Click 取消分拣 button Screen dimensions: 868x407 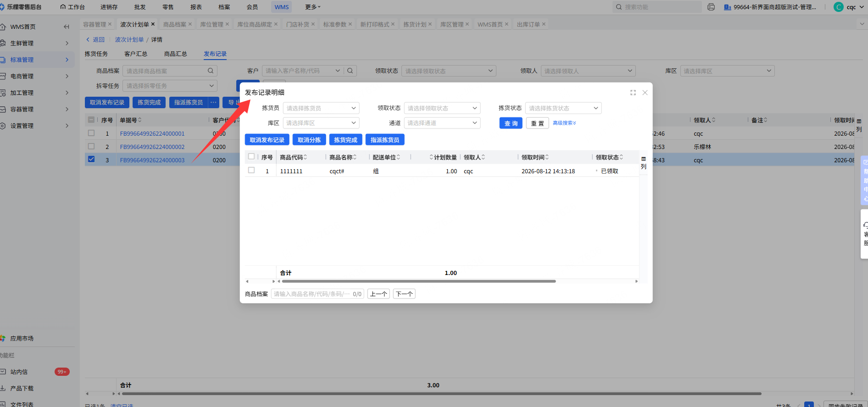coord(309,140)
